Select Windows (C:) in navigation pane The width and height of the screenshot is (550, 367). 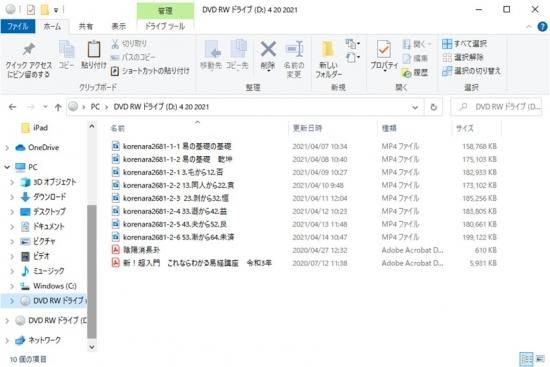[x=48, y=286]
